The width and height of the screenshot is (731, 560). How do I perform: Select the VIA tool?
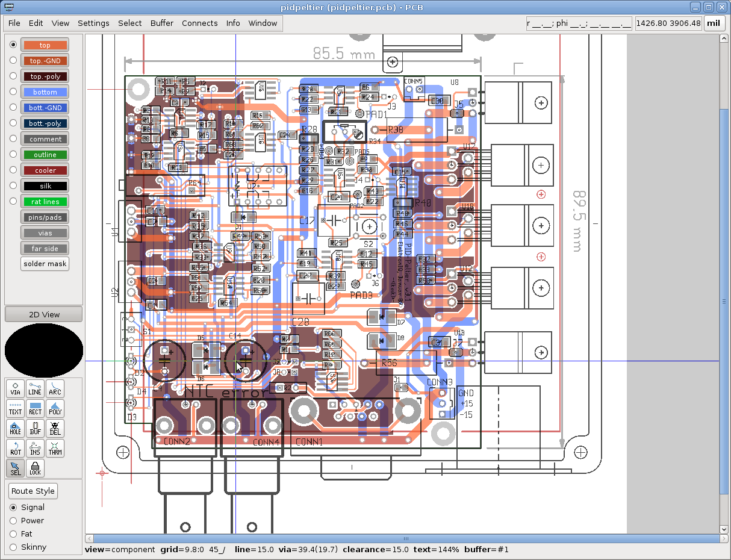15,389
